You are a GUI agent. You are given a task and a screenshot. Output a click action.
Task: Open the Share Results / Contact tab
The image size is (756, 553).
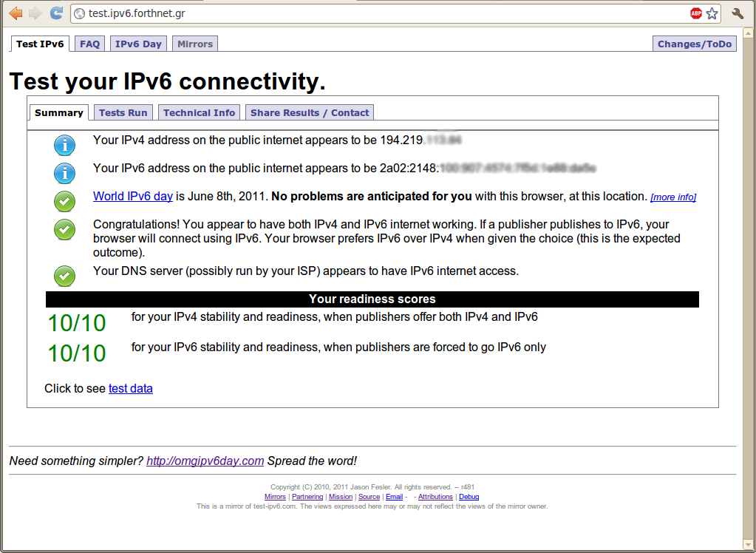pos(310,113)
